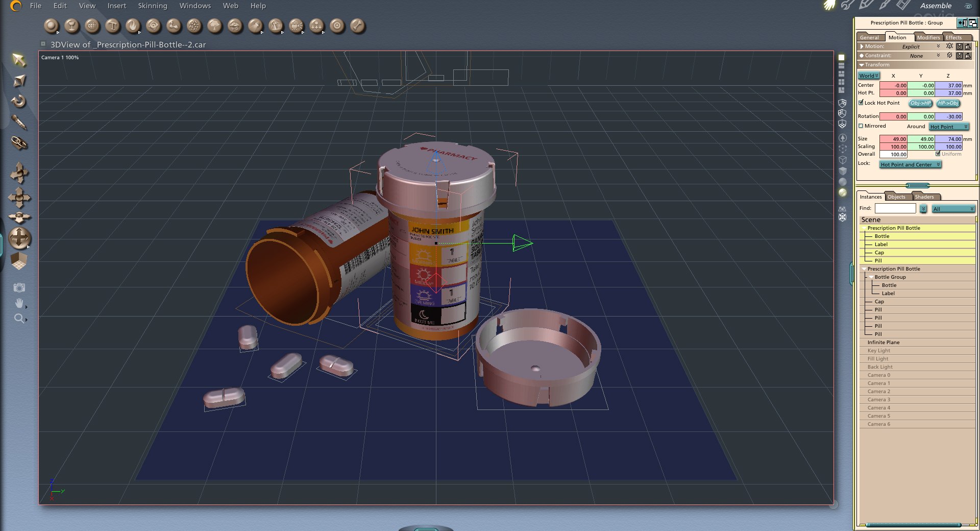This screenshot has width=980, height=531.
Task: Click the Obj->HP button
Action: coord(920,103)
